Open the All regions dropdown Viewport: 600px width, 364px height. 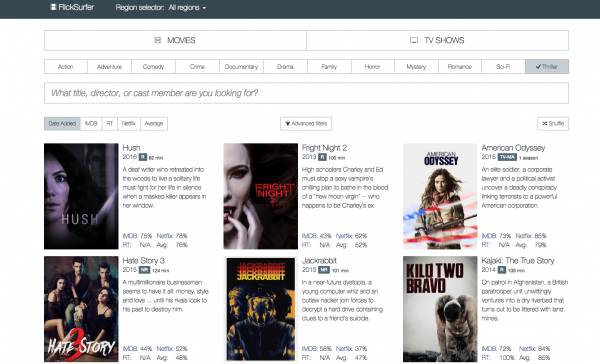coord(187,8)
